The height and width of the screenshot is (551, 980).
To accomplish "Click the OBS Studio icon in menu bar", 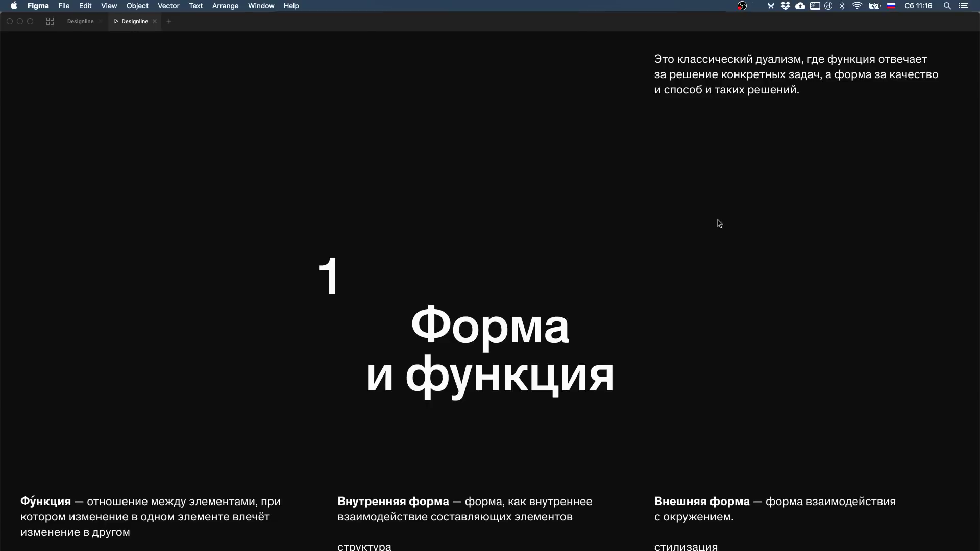I will [742, 6].
